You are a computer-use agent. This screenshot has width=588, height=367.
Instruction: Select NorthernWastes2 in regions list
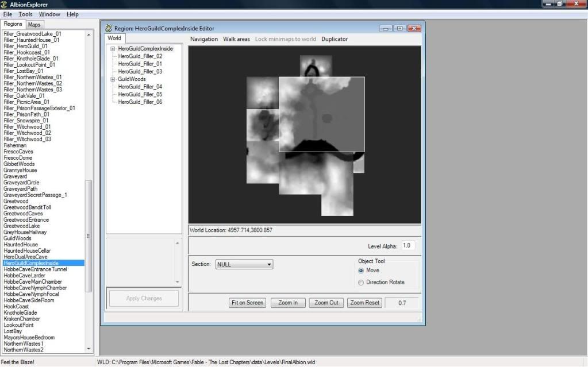point(24,350)
